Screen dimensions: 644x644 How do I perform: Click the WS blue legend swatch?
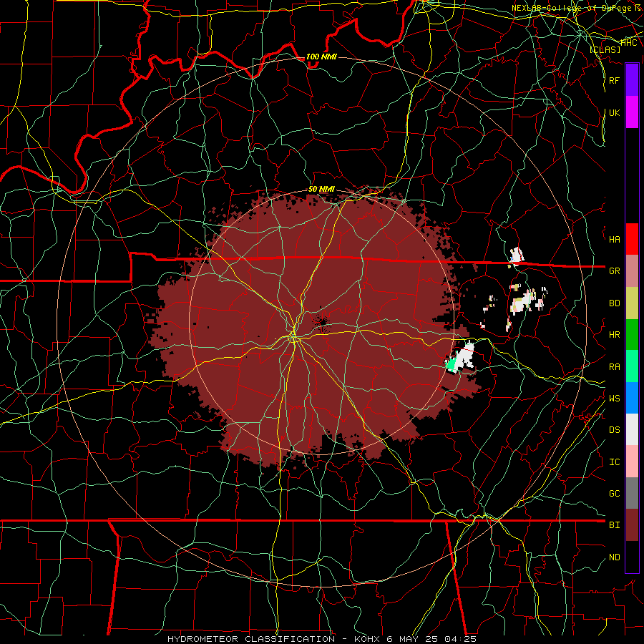pyautogui.click(x=632, y=398)
